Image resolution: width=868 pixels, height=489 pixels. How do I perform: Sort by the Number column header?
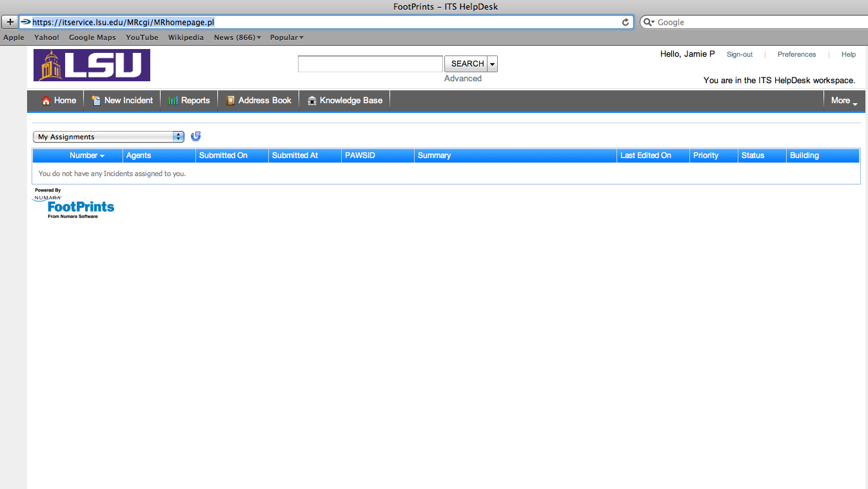click(87, 155)
